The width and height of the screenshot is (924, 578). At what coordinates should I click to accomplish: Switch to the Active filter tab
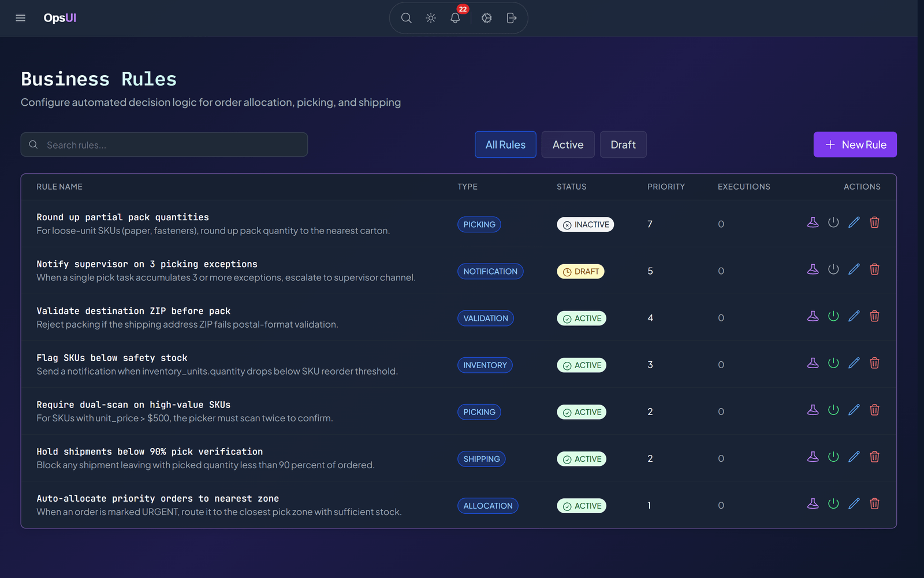coord(568,144)
